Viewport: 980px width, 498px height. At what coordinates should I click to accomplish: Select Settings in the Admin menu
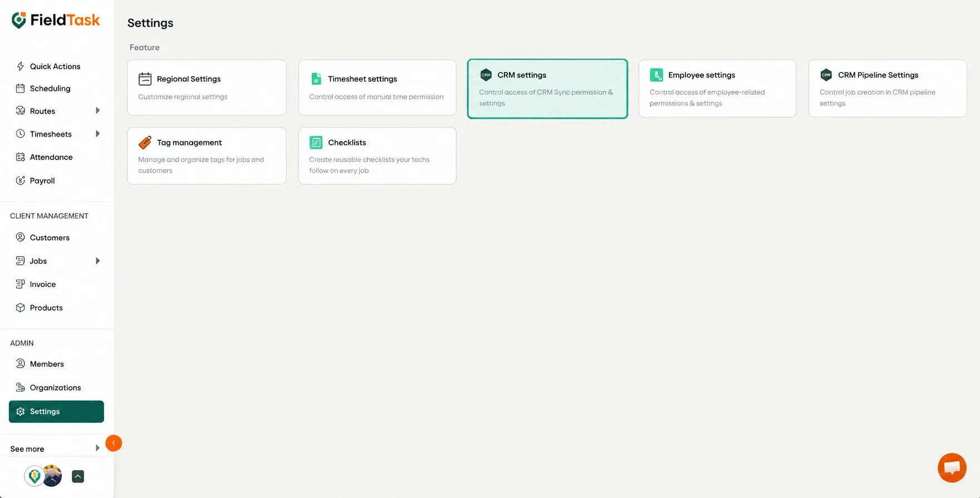[x=56, y=412]
